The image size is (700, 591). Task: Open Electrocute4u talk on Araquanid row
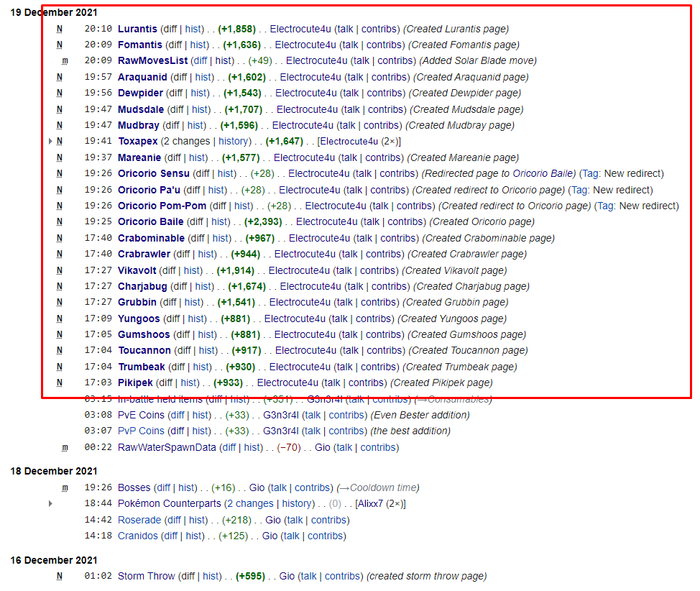(x=355, y=77)
